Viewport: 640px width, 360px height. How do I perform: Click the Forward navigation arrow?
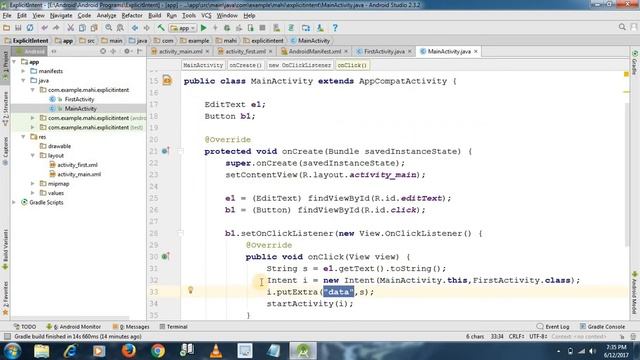point(147,28)
